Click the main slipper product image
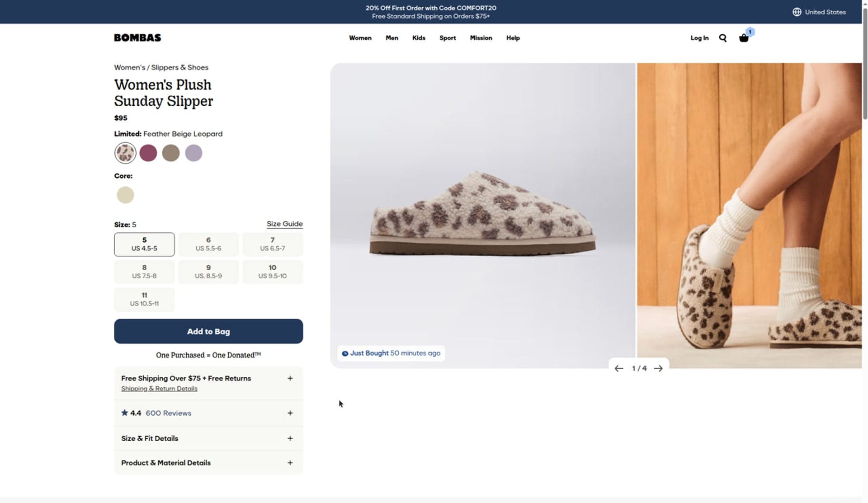 click(x=482, y=216)
